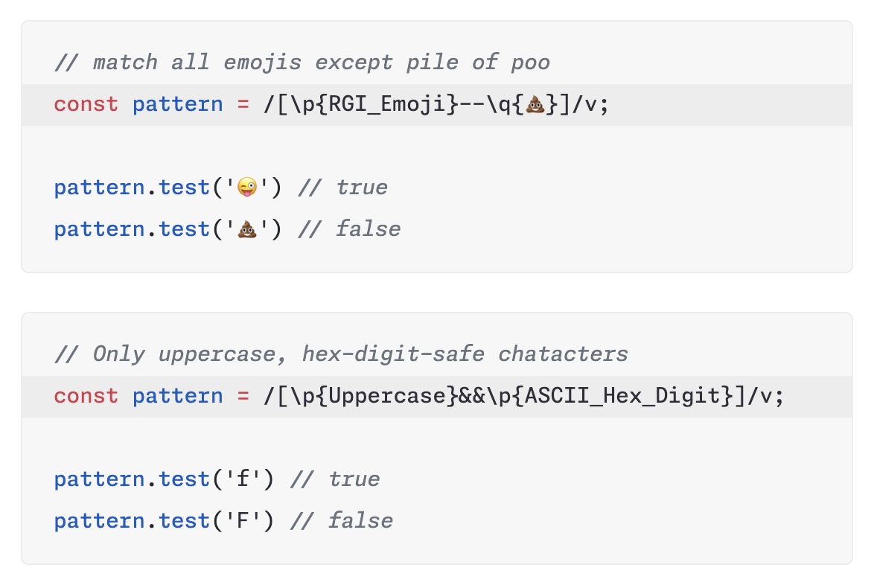
Task: Click the uppercase 'F' string argument
Action: click(243, 521)
